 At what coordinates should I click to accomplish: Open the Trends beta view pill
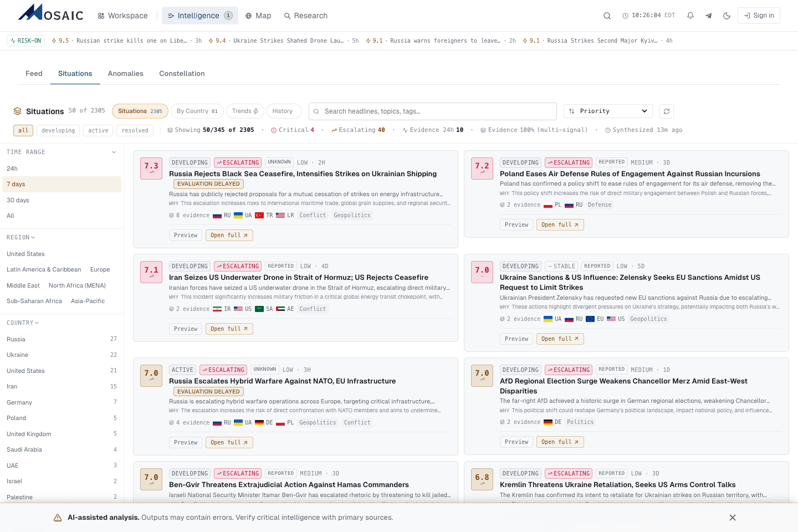pyautogui.click(x=245, y=111)
